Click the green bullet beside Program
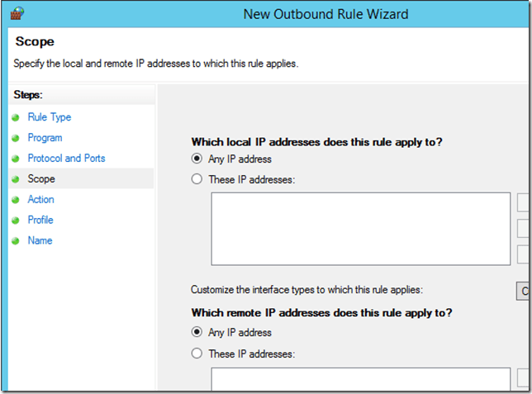532x394 pixels. point(15,138)
